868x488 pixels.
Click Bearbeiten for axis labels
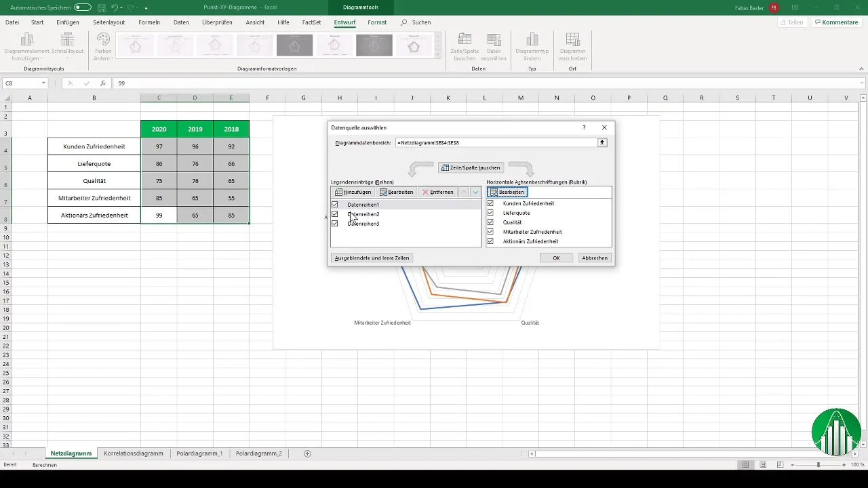507,192
